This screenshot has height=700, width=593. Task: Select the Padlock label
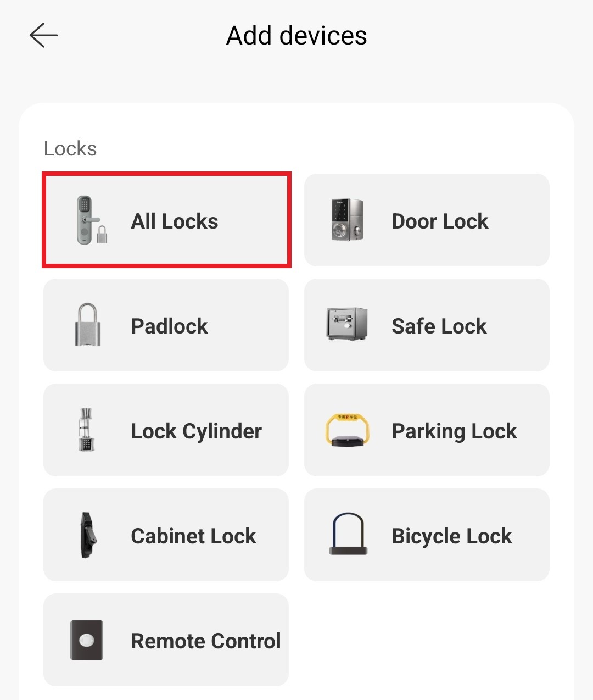(170, 326)
